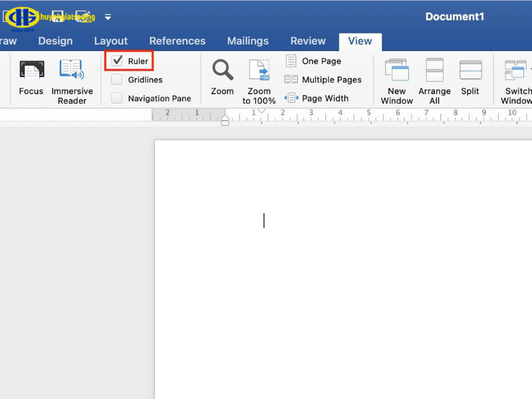Switch to the Layout tab
Image resolution: width=532 pixels, height=399 pixels.
tap(110, 41)
